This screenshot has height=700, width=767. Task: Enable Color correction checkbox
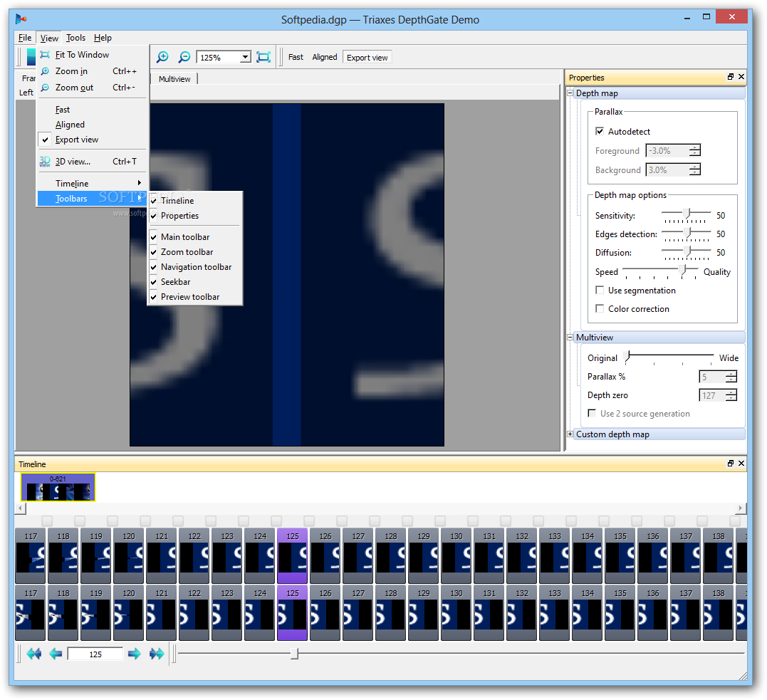pos(600,308)
